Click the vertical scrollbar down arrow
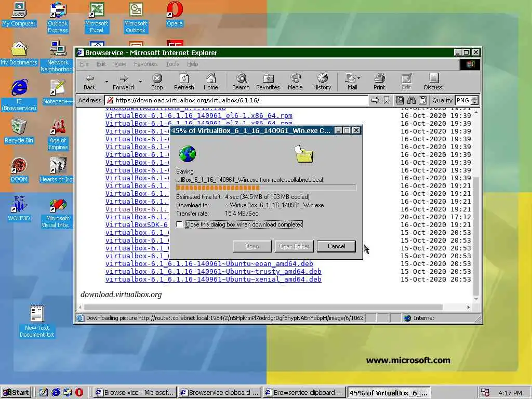 click(476, 299)
